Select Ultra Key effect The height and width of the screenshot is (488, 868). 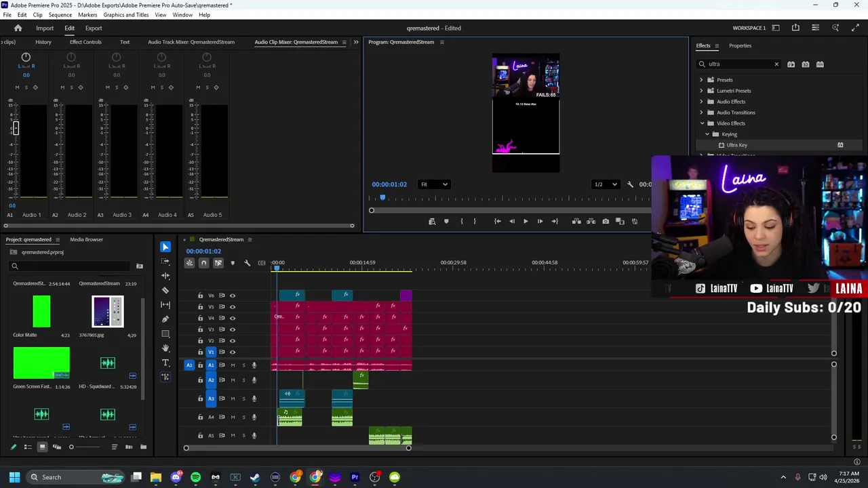736,145
